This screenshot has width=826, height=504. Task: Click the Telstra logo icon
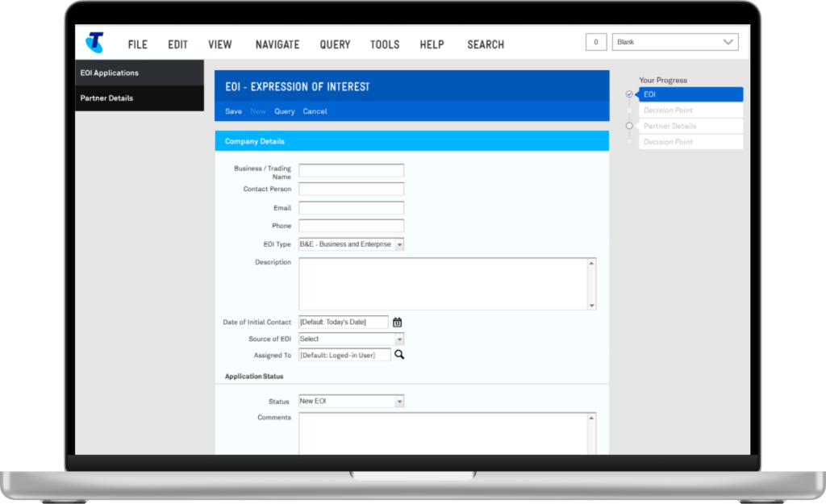click(x=94, y=43)
